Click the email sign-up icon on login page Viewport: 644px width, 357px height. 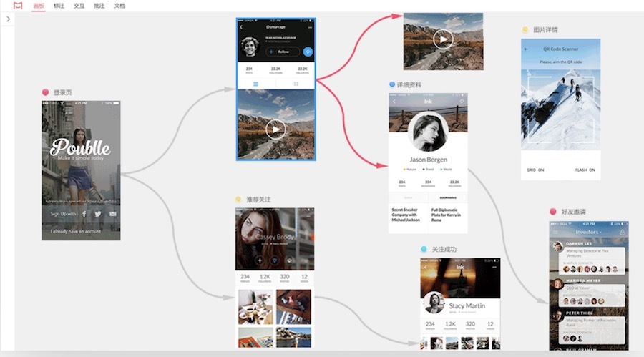point(113,214)
